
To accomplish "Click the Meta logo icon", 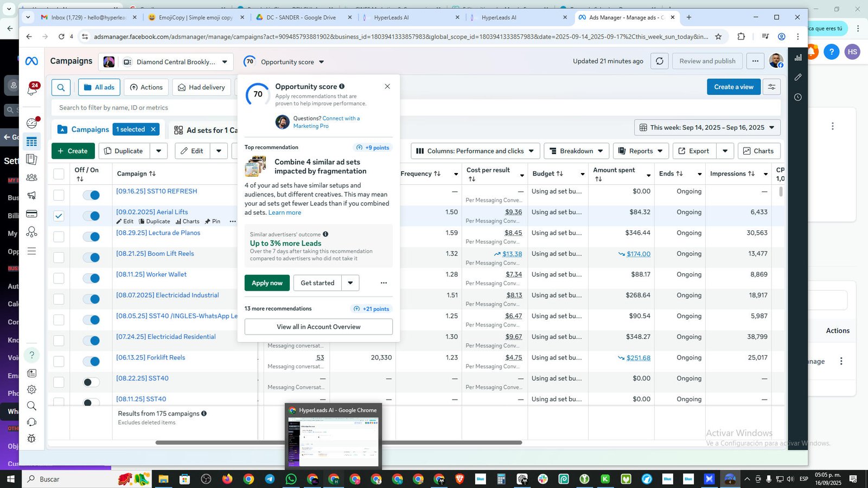I will pos(31,61).
